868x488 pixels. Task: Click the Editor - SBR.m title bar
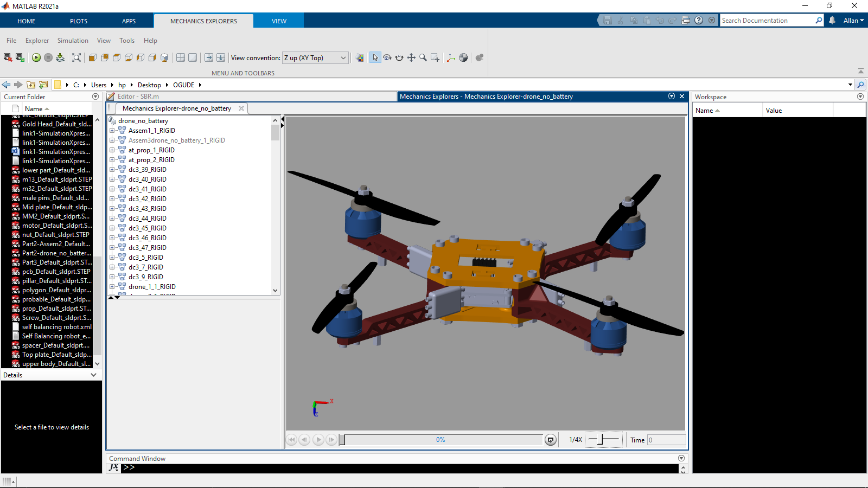click(x=251, y=97)
